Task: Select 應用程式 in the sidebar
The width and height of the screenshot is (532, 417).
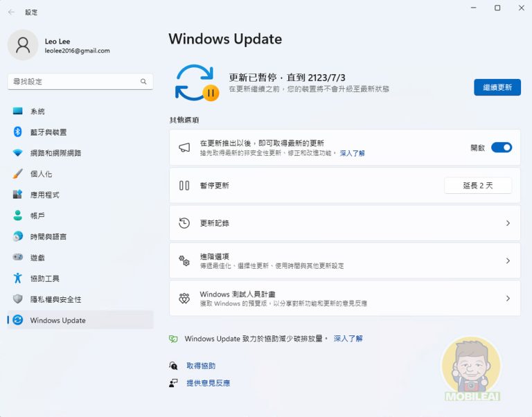Action: pos(80,195)
